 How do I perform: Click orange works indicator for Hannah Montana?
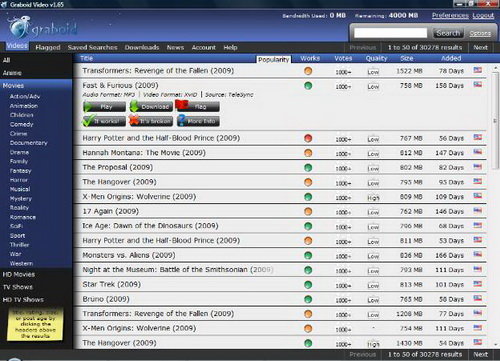pos(308,153)
